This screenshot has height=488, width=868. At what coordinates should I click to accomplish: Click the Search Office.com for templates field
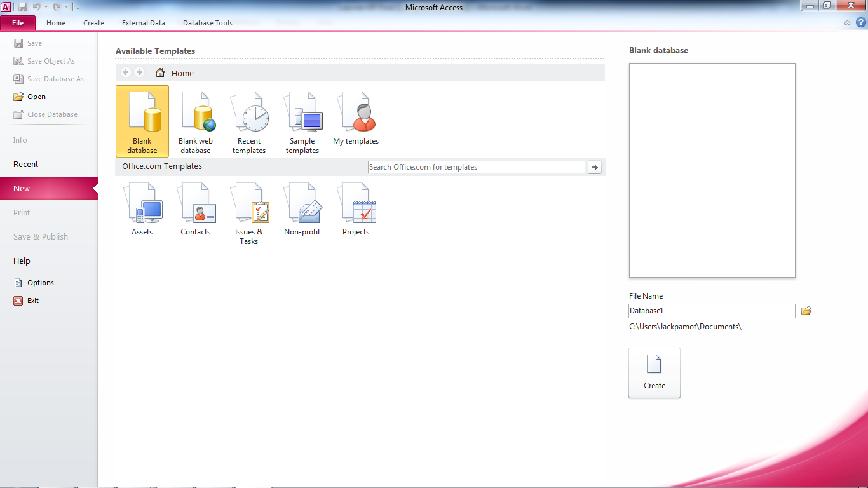(x=477, y=167)
